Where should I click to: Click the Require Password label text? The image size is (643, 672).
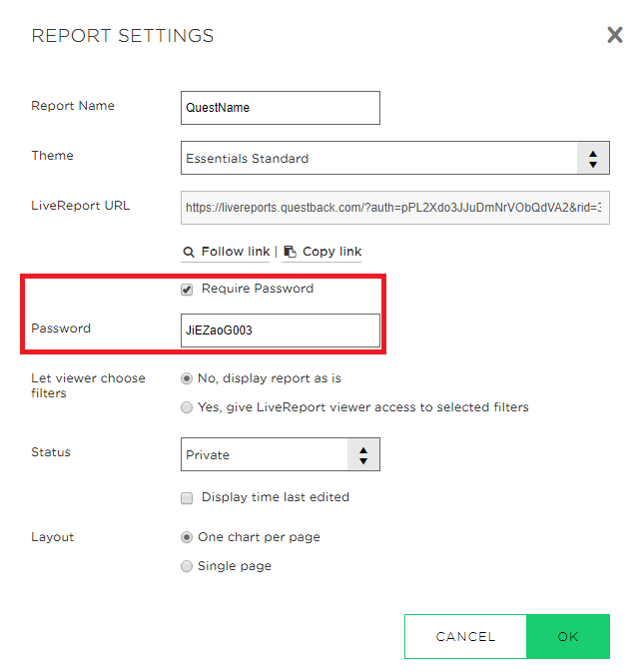click(258, 289)
